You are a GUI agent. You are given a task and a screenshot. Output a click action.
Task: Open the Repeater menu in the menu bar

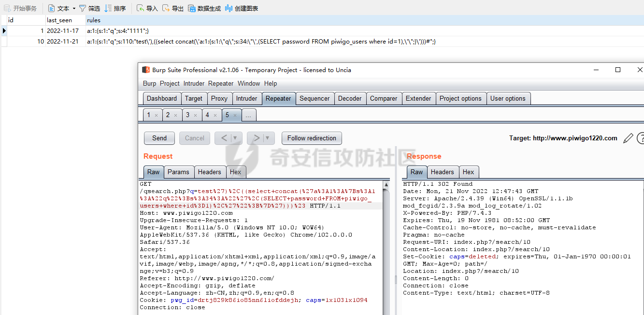click(221, 83)
